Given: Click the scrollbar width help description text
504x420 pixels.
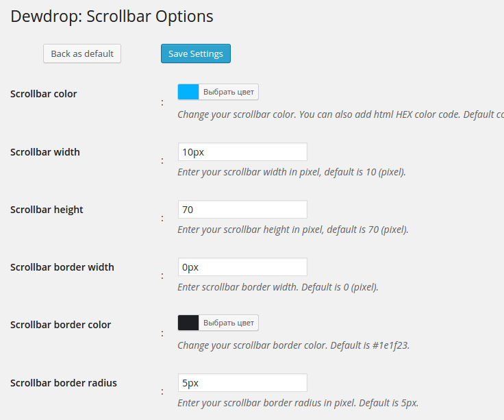Looking at the screenshot, I should coord(291,172).
